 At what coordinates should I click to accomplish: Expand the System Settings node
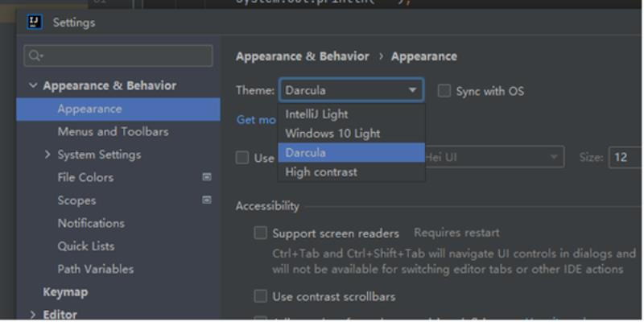coord(47,155)
